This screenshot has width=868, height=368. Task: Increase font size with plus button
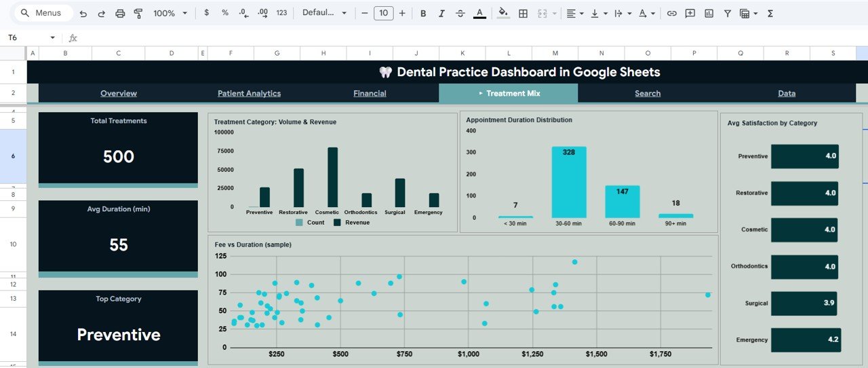tap(402, 13)
